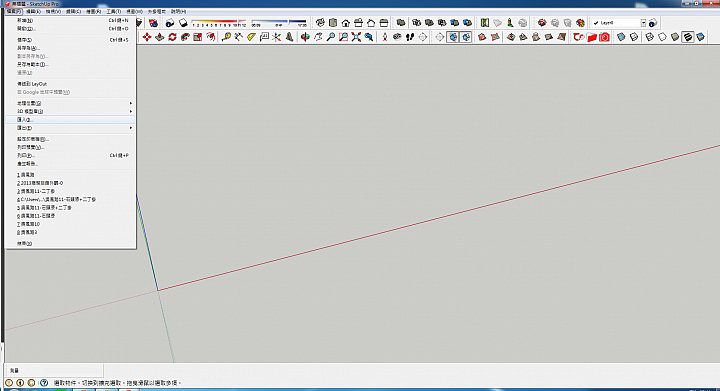Select the Push/Pull tool icon
The width and height of the screenshot is (720, 391).
pyautogui.click(x=159, y=37)
